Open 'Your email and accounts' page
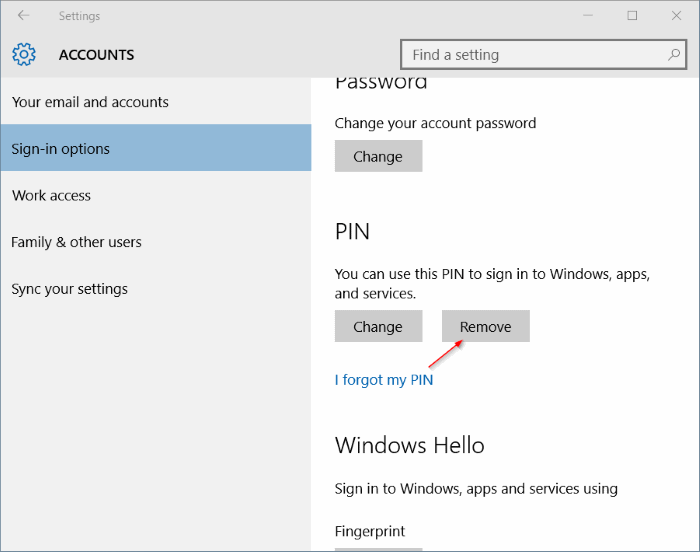The height and width of the screenshot is (552, 700). 90,102
